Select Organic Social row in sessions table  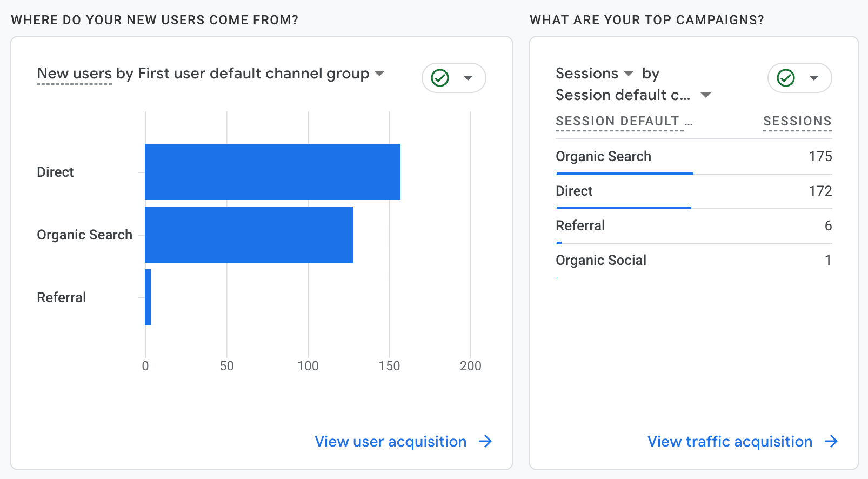pos(601,260)
